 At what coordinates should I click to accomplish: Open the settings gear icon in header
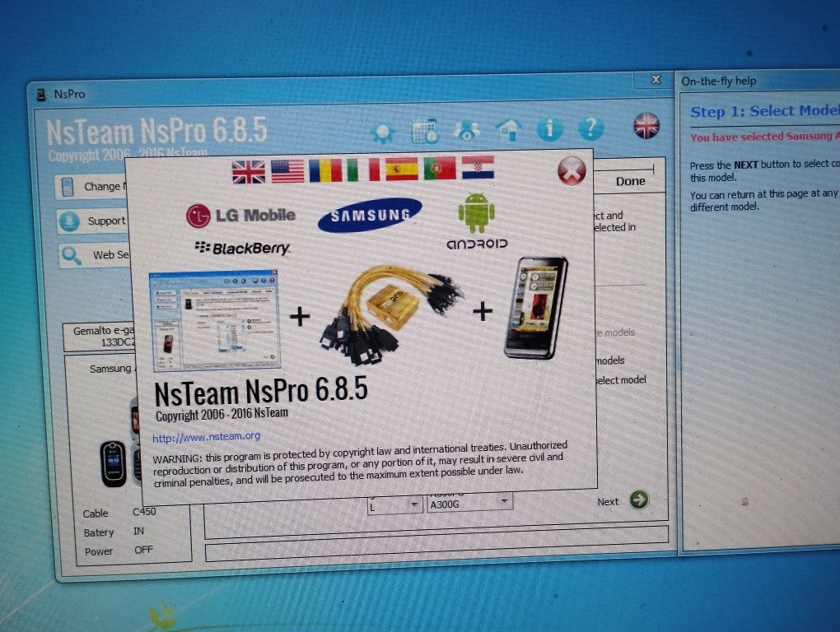[x=382, y=132]
